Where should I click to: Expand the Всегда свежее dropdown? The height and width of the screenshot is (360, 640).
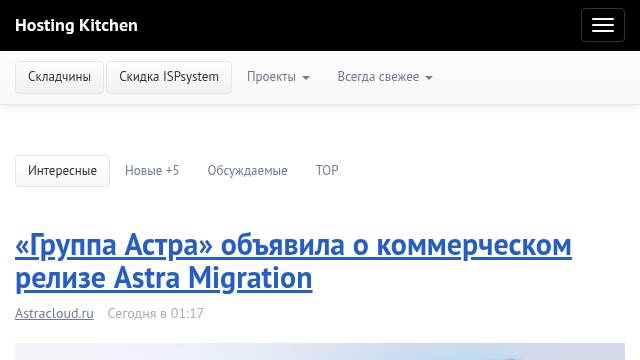[384, 77]
